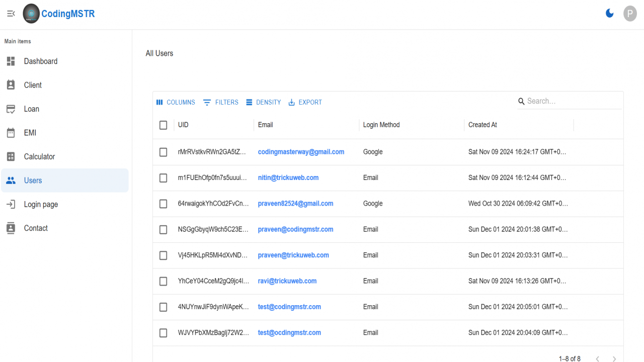The height and width of the screenshot is (362, 644).
Task: Open the EXPORT options menu
Action: pos(305,102)
